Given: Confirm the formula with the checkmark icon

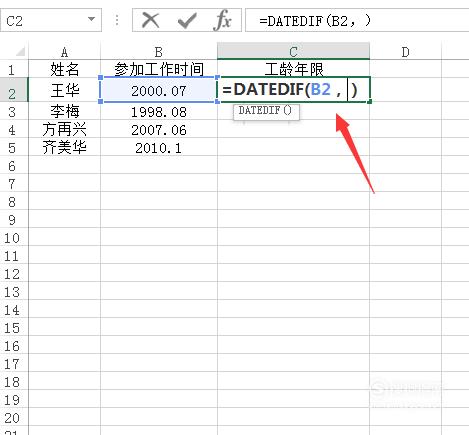Looking at the screenshot, I should click(x=187, y=21).
